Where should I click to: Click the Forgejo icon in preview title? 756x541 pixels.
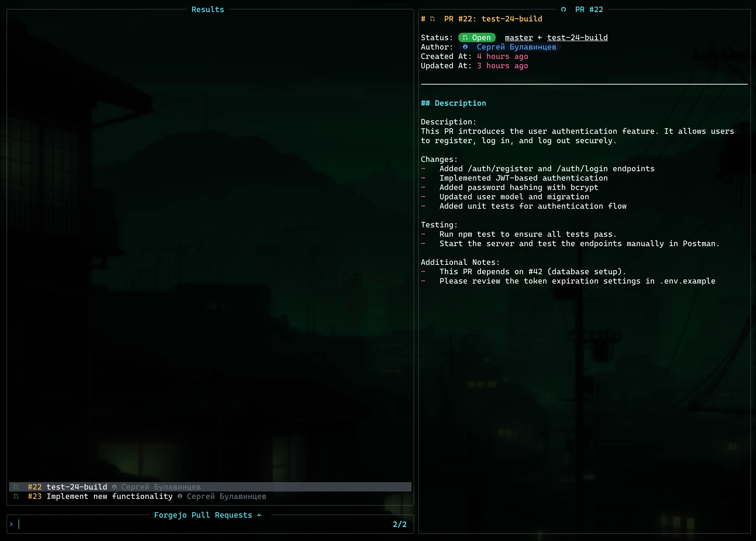tap(563, 9)
